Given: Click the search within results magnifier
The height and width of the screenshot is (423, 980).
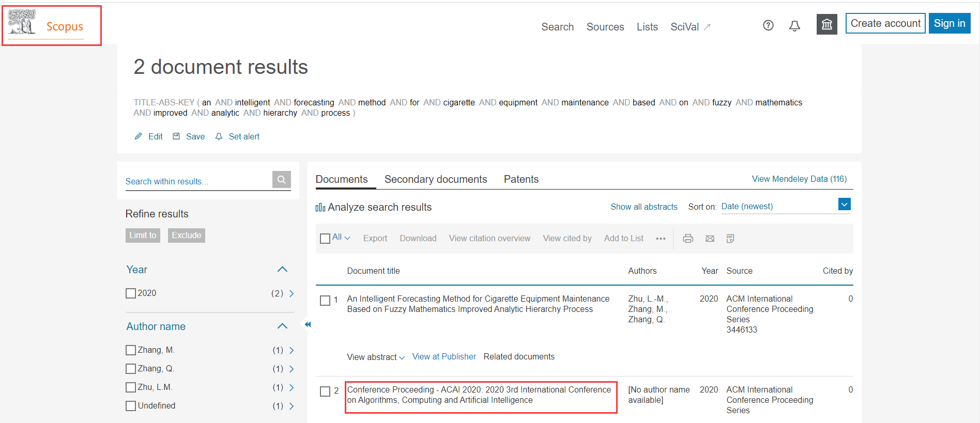Looking at the screenshot, I should [281, 180].
